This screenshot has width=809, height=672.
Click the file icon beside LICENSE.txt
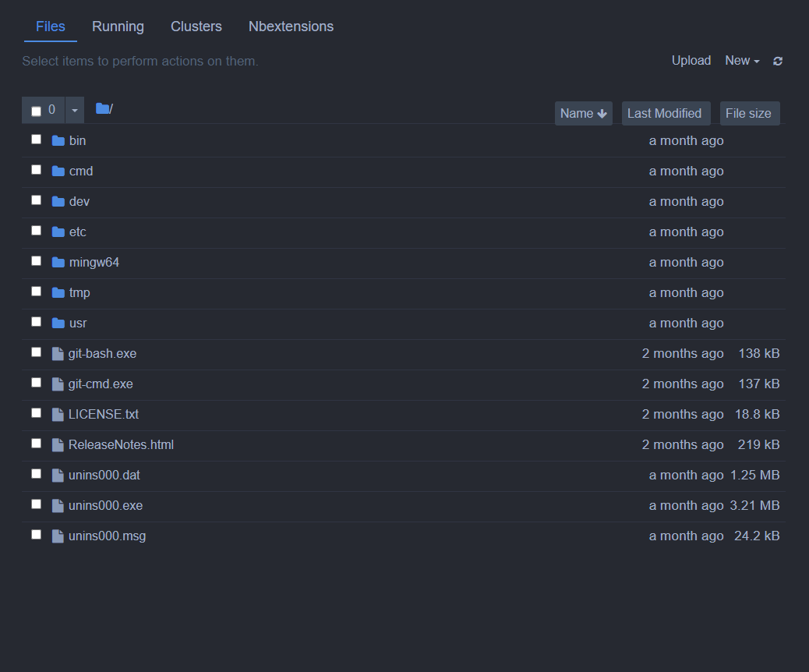click(x=58, y=413)
